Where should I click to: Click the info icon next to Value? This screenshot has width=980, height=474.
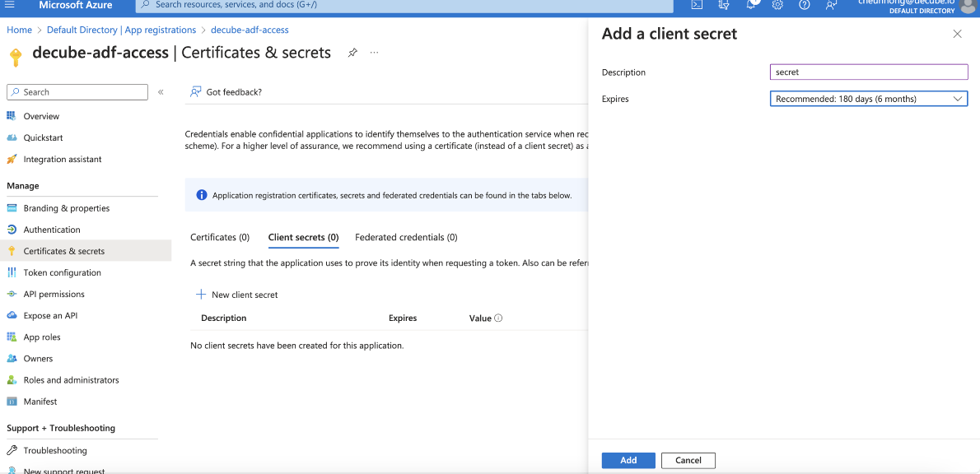pos(498,318)
